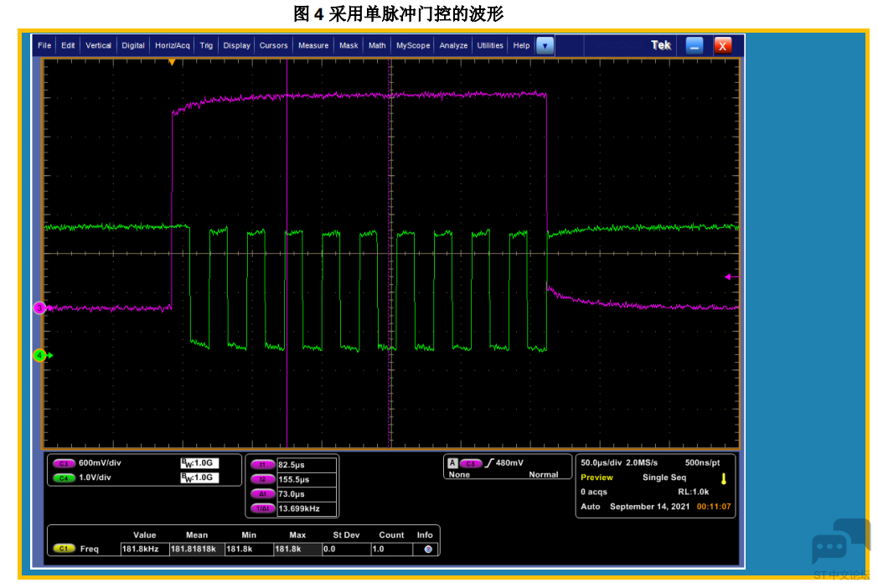Click the t1 cursor readout badge
The height and width of the screenshot is (588, 878).
[262, 465]
